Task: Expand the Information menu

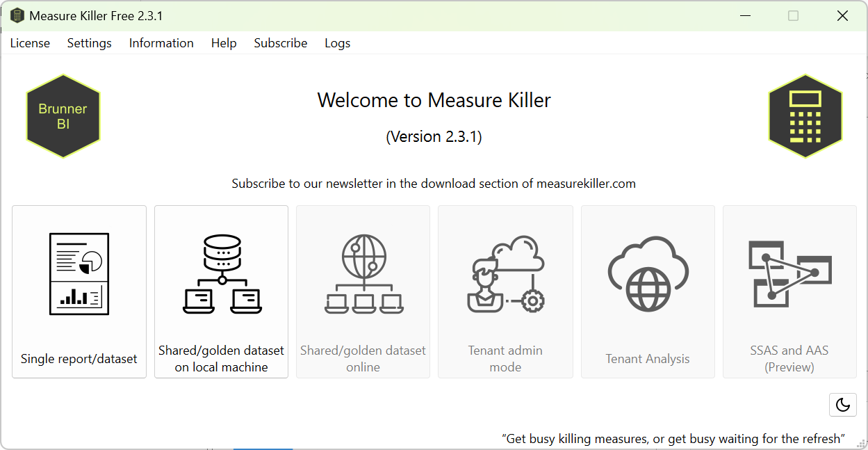Action: tap(161, 43)
